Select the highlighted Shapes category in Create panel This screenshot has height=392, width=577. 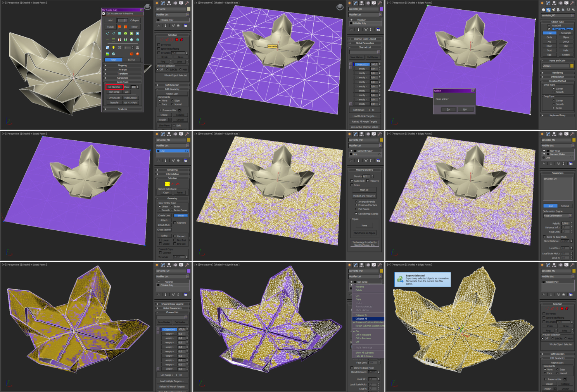tap(548, 10)
